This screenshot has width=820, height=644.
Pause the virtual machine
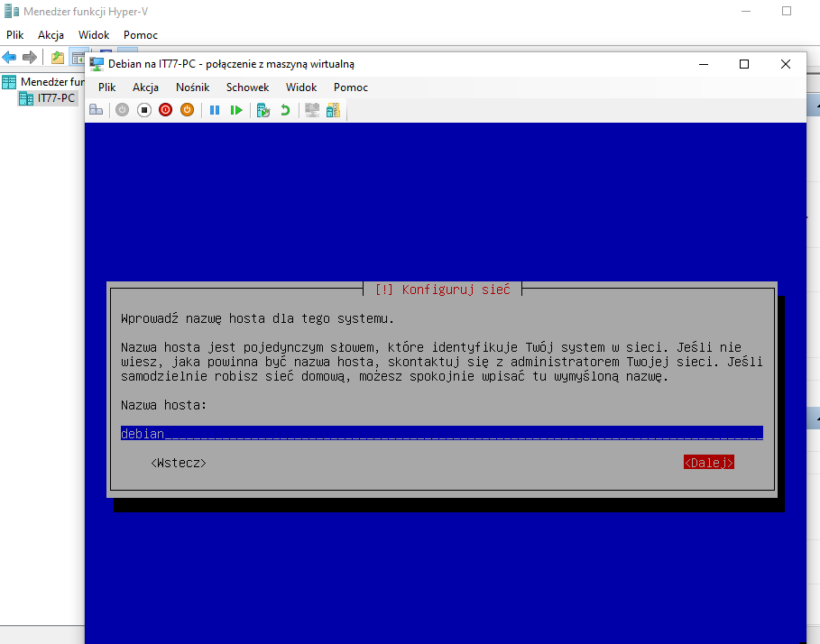(x=215, y=110)
